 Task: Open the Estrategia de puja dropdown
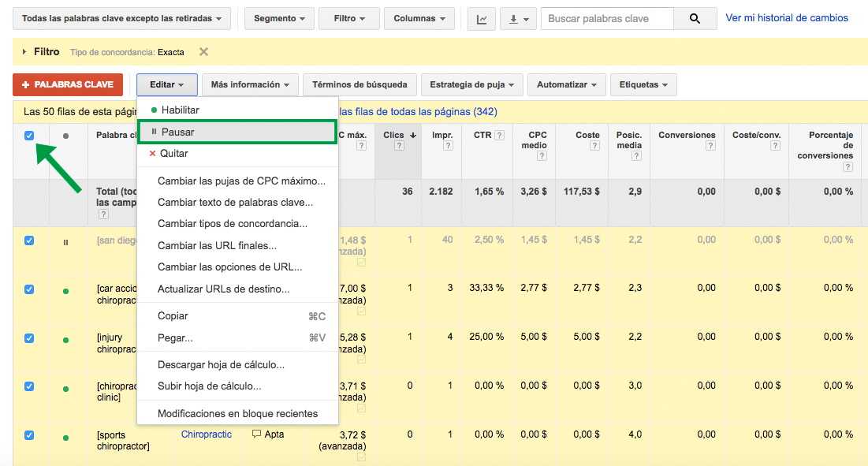pyautogui.click(x=472, y=84)
